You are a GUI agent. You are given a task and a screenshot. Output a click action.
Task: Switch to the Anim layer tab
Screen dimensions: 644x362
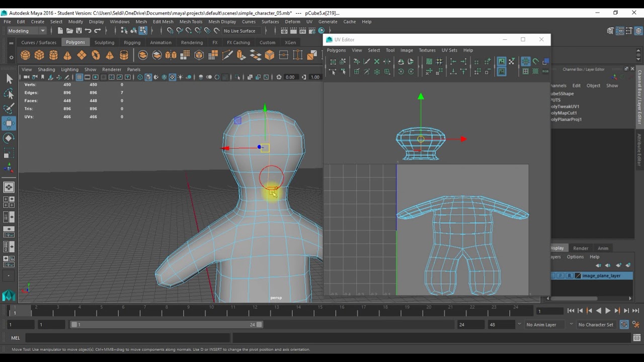pos(603,248)
